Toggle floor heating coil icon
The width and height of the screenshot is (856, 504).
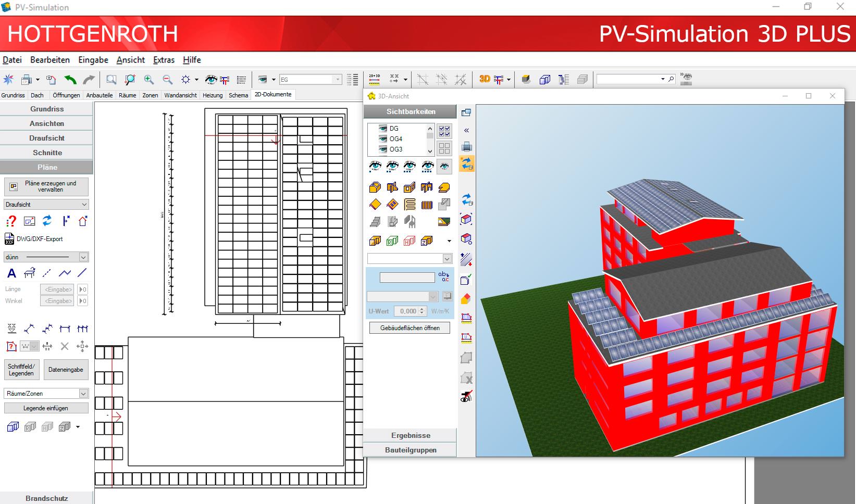410,205
